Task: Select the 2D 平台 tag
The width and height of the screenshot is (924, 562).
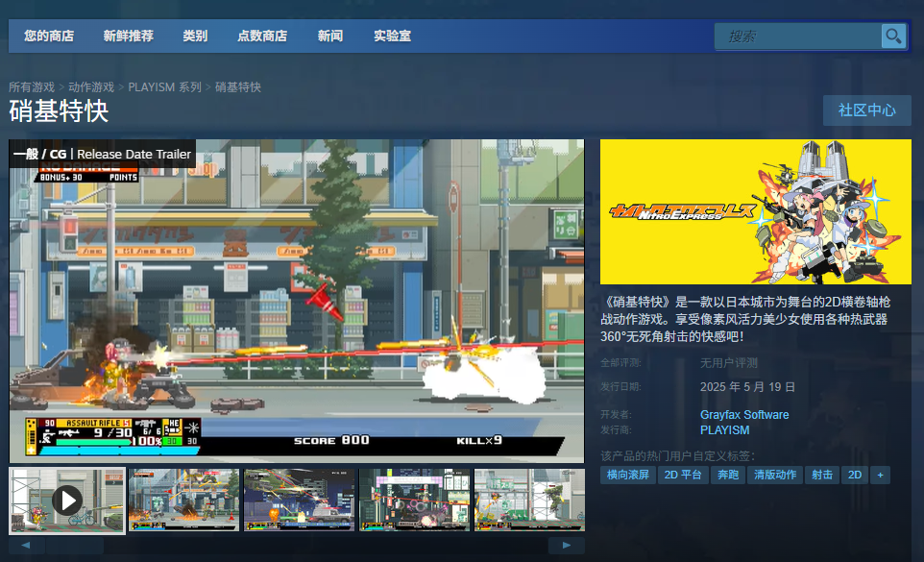Action: pyautogui.click(x=683, y=475)
